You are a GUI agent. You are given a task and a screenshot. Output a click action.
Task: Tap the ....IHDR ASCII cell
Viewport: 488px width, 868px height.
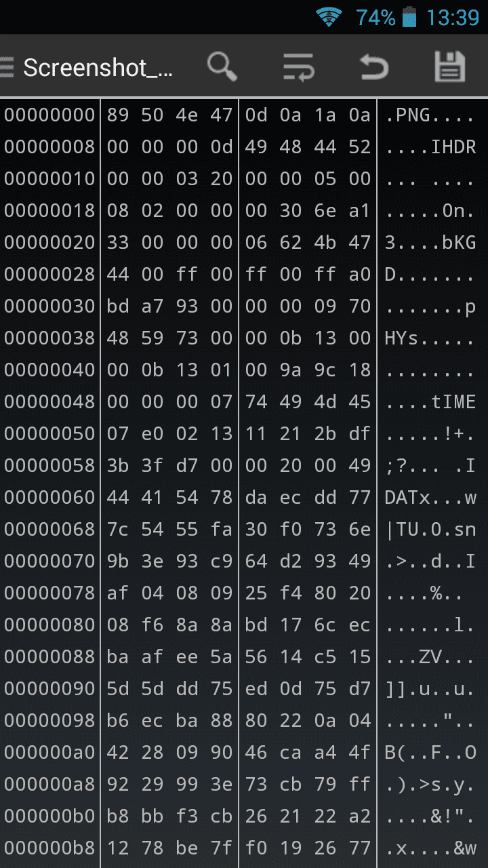pos(430,147)
